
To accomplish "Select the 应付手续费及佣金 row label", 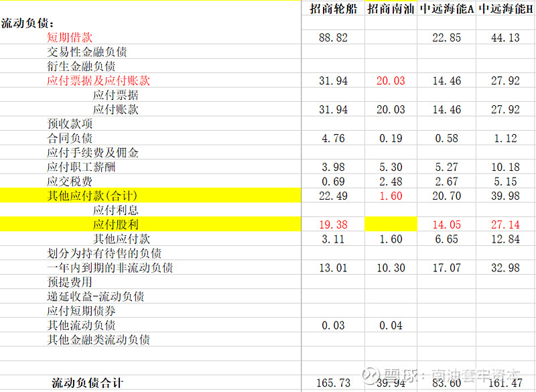I will click(x=92, y=152).
